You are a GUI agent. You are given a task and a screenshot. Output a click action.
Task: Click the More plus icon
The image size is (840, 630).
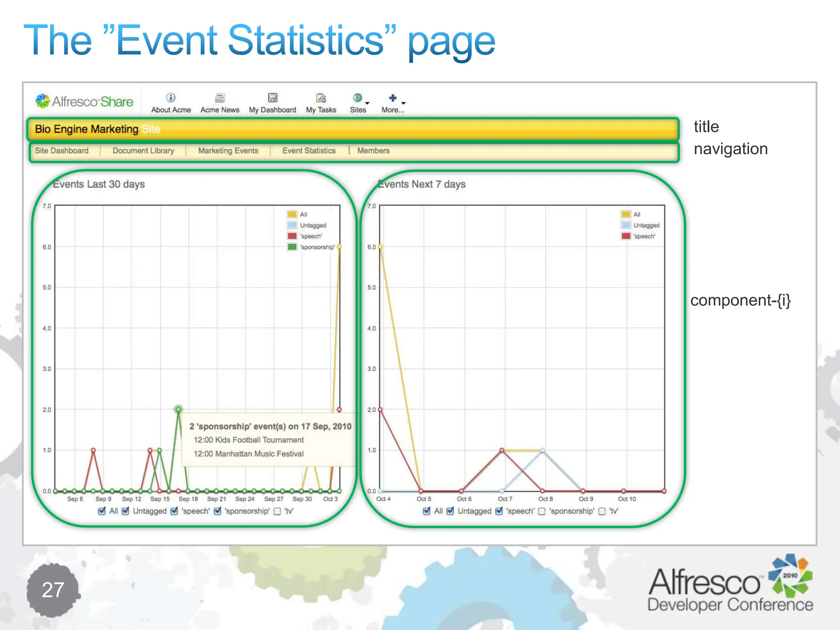[x=393, y=98]
